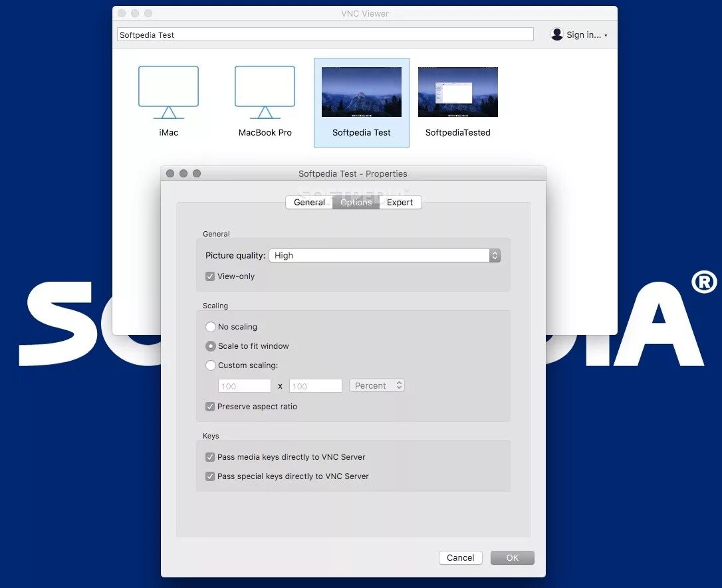Viewport: 722px width, 588px height.
Task: Select the Scale to fit window option
Action: click(x=211, y=346)
